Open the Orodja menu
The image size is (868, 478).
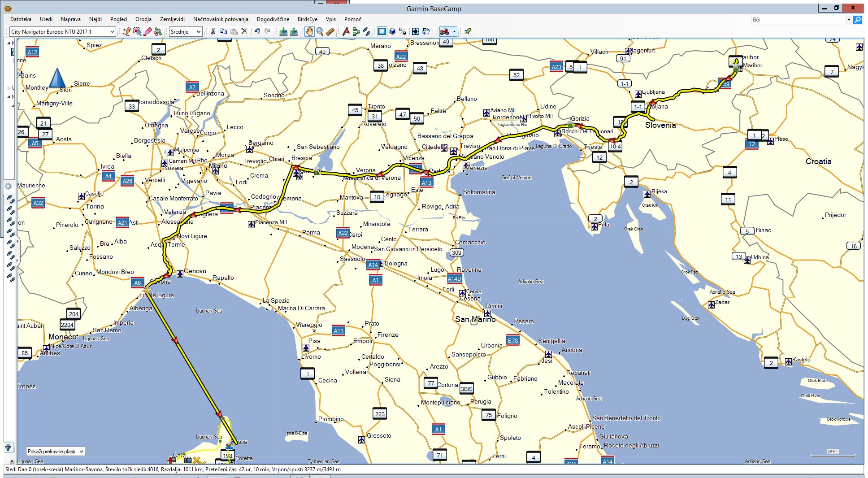tap(143, 19)
